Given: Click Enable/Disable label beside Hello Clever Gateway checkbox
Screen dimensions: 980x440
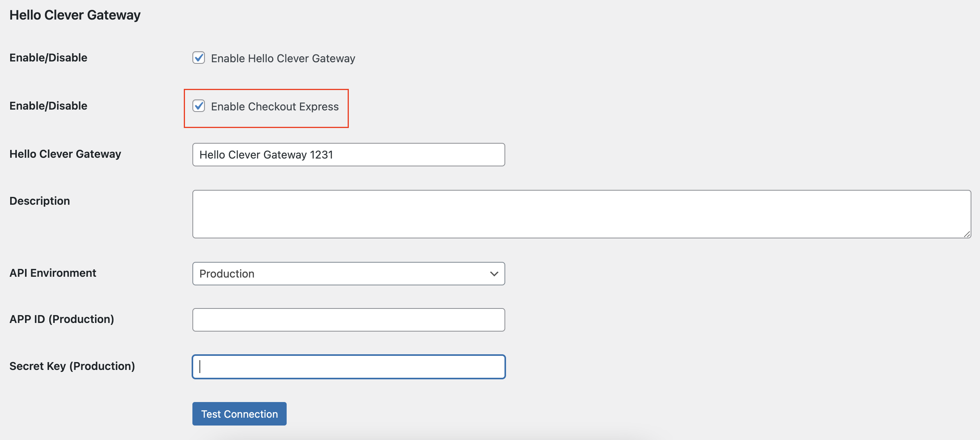Looking at the screenshot, I should (x=48, y=58).
